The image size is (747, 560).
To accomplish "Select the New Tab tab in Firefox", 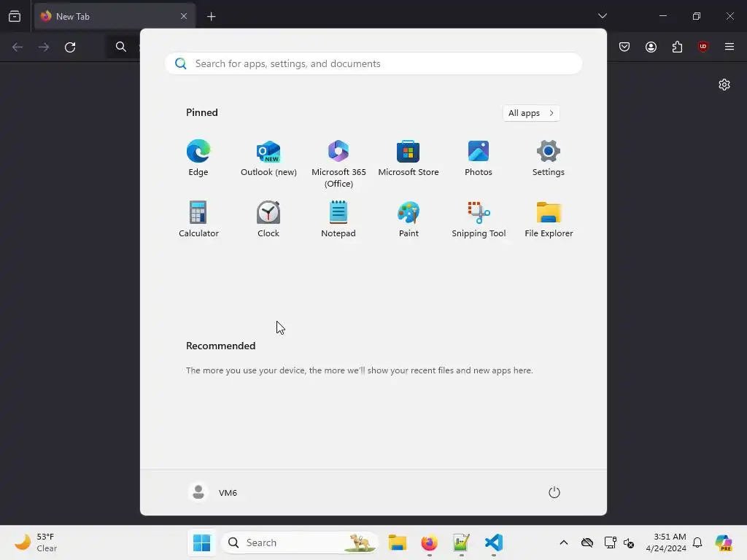I will tap(115, 17).
